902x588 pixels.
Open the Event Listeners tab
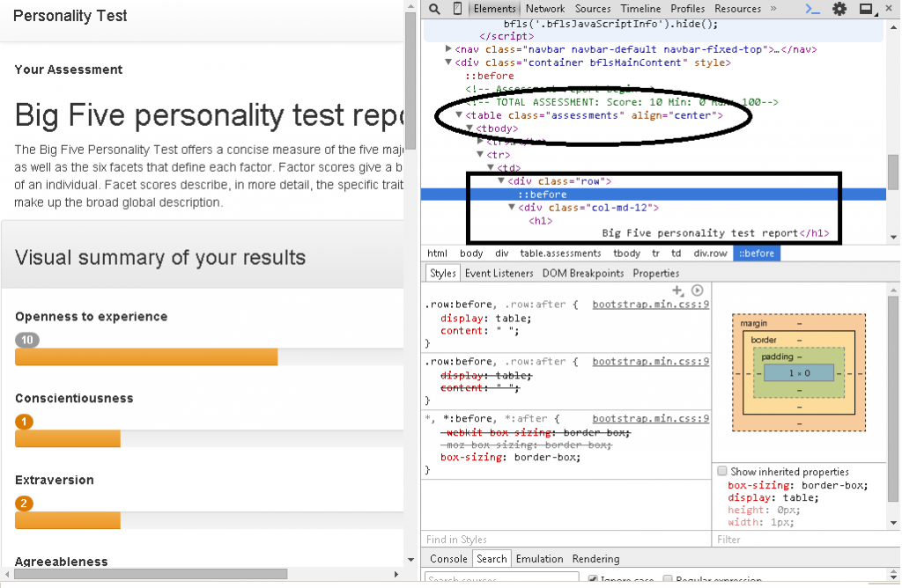[499, 273]
